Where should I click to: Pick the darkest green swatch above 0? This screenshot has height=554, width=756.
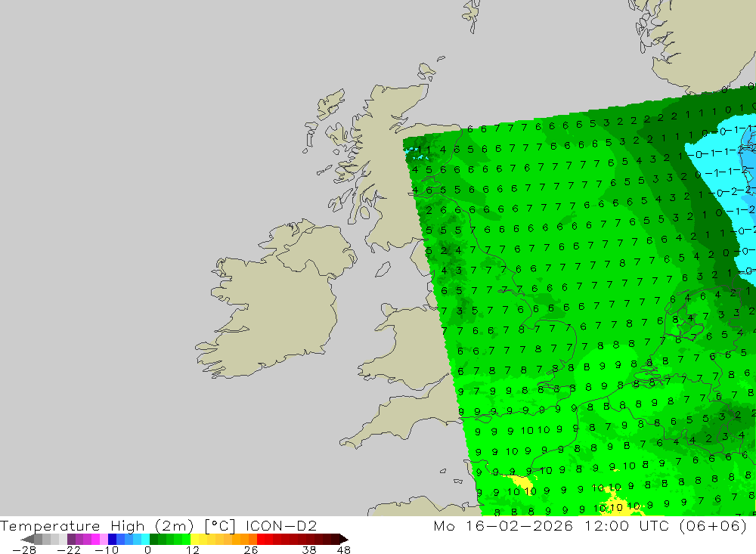coord(153,539)
